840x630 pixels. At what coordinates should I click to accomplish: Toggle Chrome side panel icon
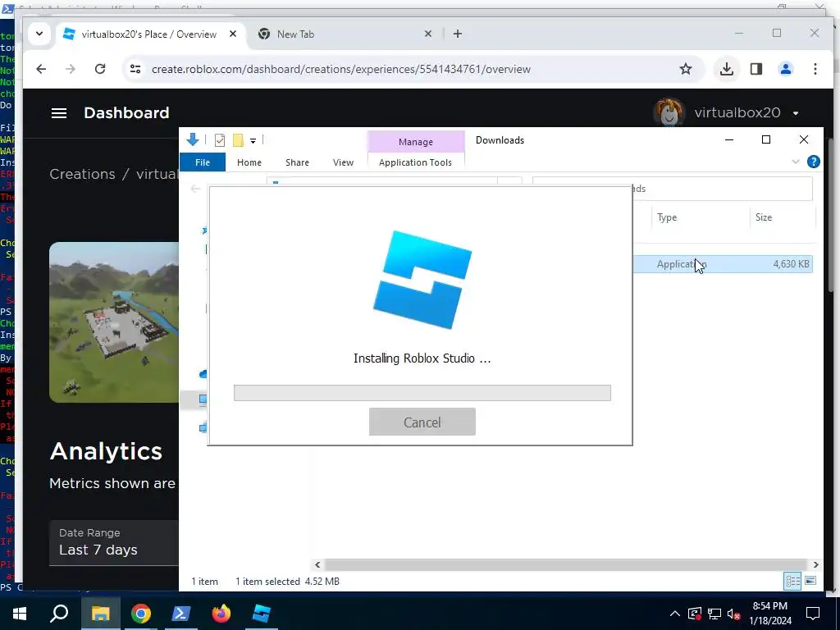tap(756, 69)
